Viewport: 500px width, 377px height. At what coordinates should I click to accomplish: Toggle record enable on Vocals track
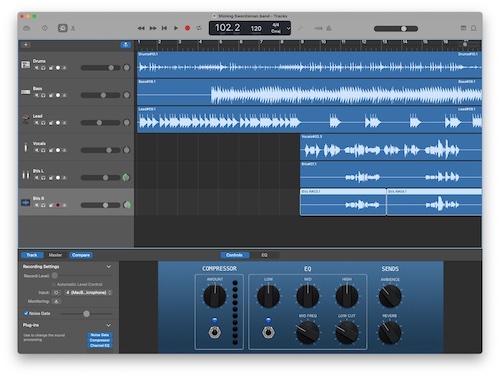pos(58,150)
